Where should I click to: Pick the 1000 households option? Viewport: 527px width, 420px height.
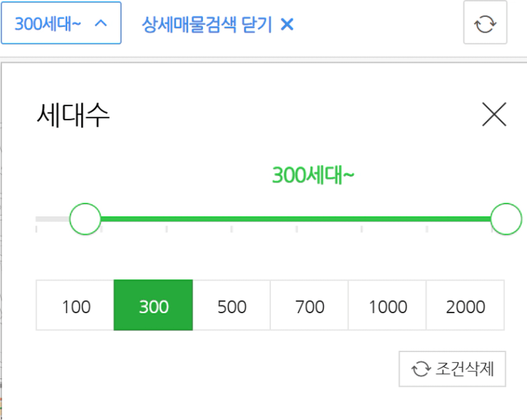point(387,305)
